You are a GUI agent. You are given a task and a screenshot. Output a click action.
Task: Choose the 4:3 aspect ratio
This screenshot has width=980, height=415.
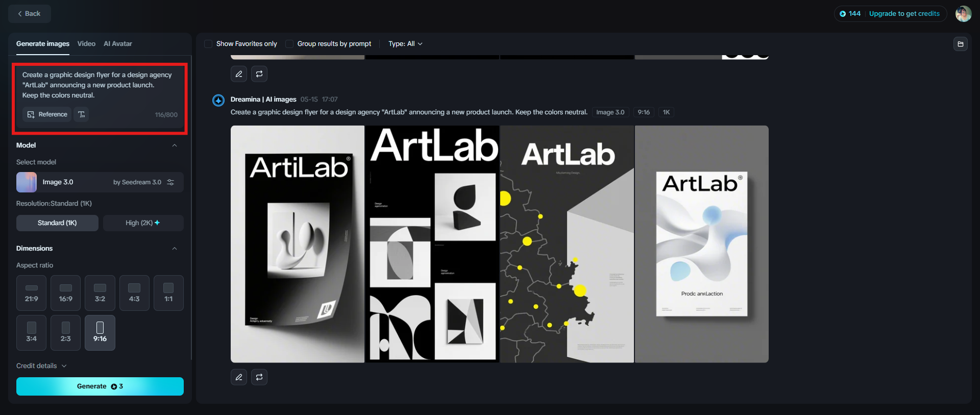coord(134,293)
